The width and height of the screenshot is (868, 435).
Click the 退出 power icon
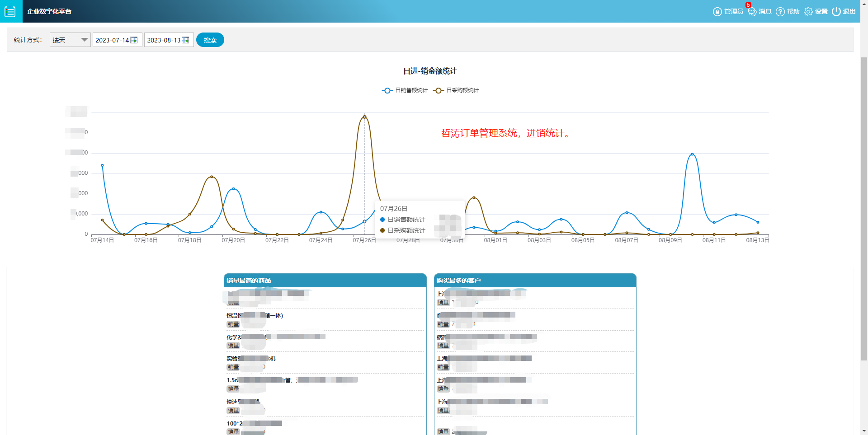pyautogui.click(x=836, y=12)
